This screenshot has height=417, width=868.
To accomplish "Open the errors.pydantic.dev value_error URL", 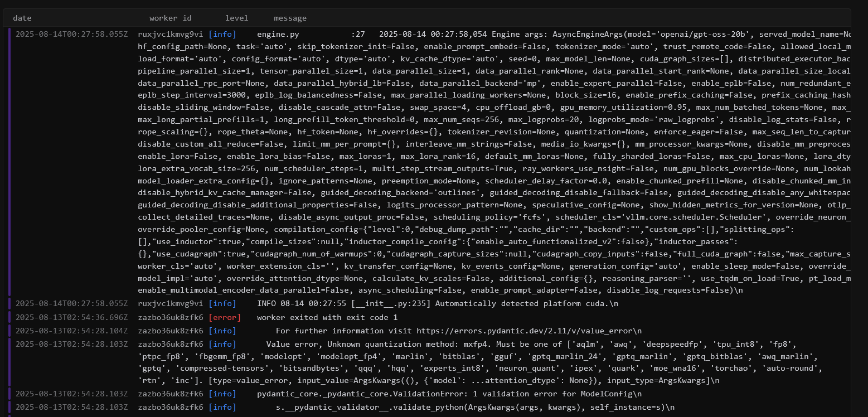I will pos(525,331).
